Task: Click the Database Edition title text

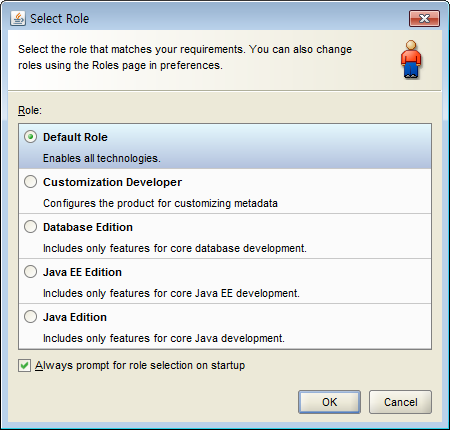Action: (x=88, y=227)
